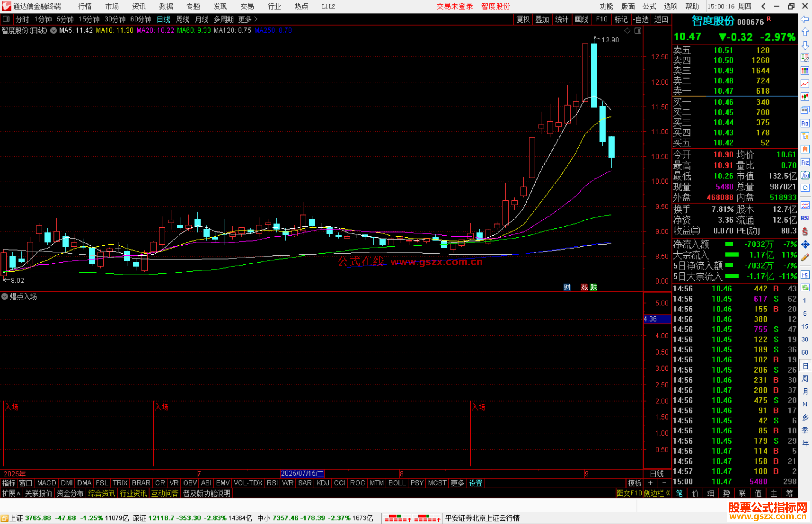Select the RSI indicator sidebar icon
The image size is (812, 524).
tap(805, 218)
